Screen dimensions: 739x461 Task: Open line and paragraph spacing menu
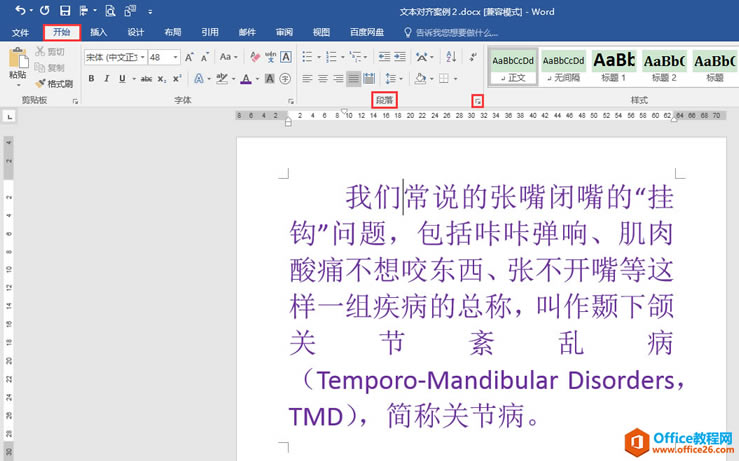391,79
